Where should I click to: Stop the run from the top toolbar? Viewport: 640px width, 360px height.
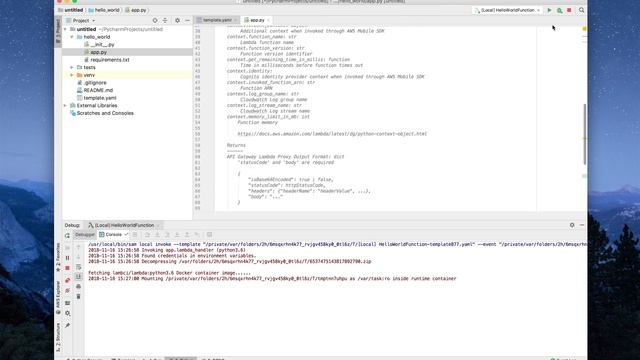[569, 10]
